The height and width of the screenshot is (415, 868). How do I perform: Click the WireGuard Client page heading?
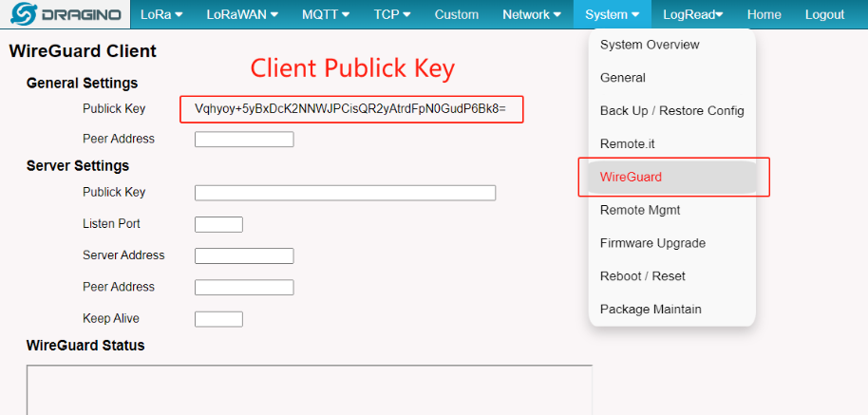pyautogui.click(x=83, y=51)
